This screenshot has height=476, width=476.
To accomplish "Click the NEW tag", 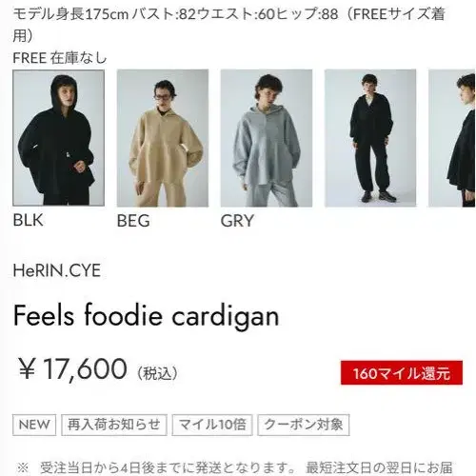I will pyautogui.click(x=34, y=425).
